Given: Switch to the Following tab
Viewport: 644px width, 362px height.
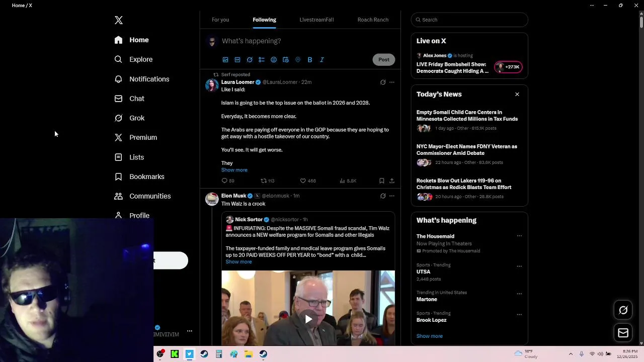Looking at the screenshot, I should tap(264, 20).
